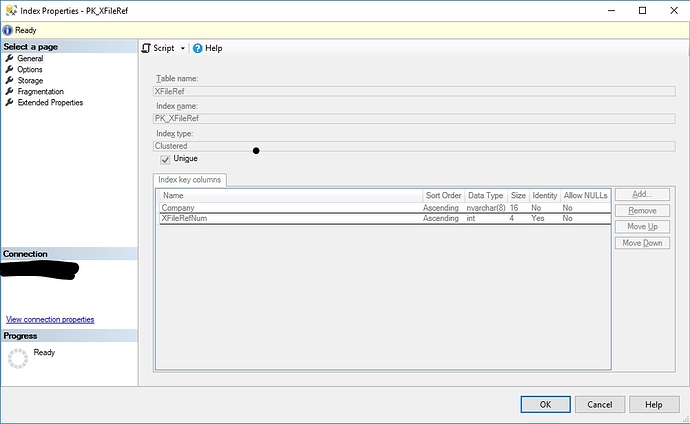This screenshot has width=690, height=424.
Task: Select the Options page wrench icon
Action: tap(9, 69)
